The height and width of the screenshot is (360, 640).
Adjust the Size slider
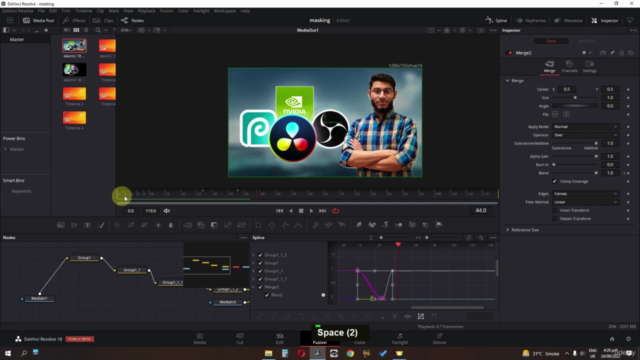pyautogui.click(x=575, y=98)
